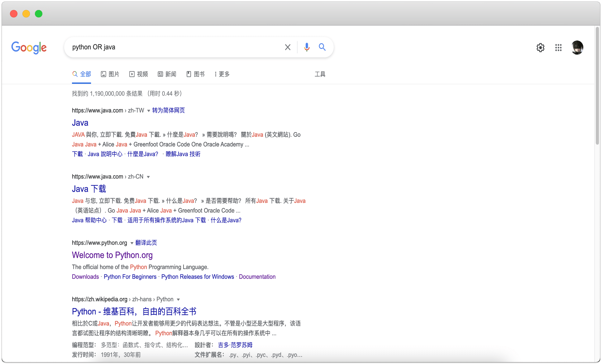Viewport: 602px width, 364px height.
Task: Click the Java 帮助中心 sitelink
Action: [x=89, y=220]
